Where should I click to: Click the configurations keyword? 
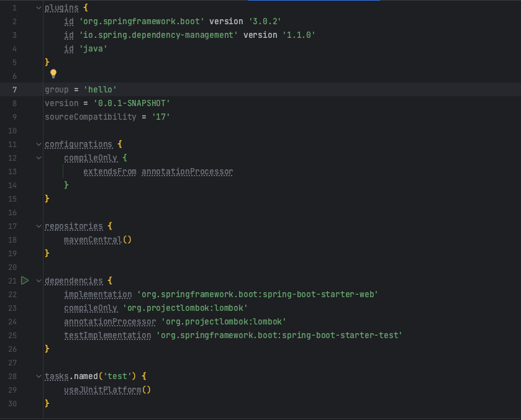pyautogui.click(x=79, y=144)
